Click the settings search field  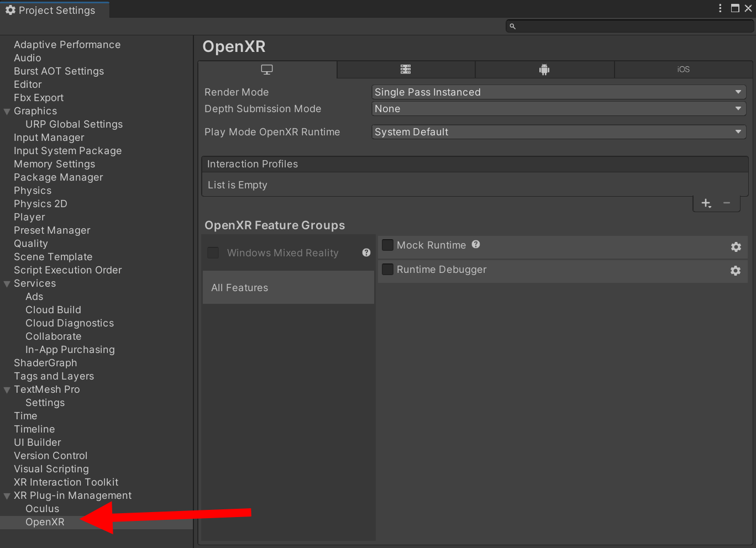click(630, 26)
